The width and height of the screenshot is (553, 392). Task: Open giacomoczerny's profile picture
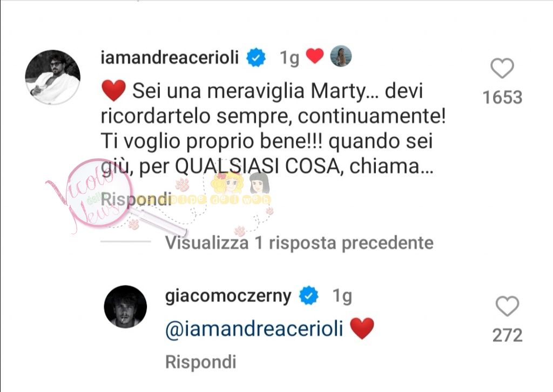pos(125,307)
